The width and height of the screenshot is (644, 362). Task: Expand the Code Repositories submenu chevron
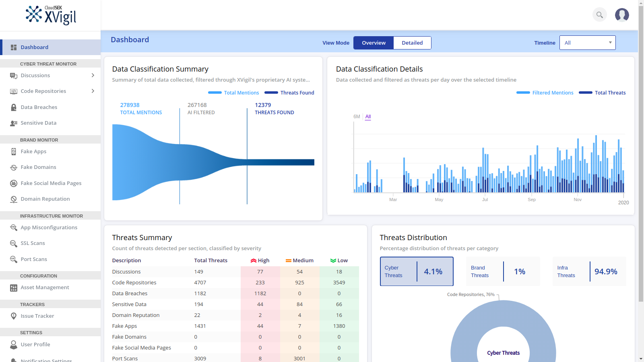point(93,91)
